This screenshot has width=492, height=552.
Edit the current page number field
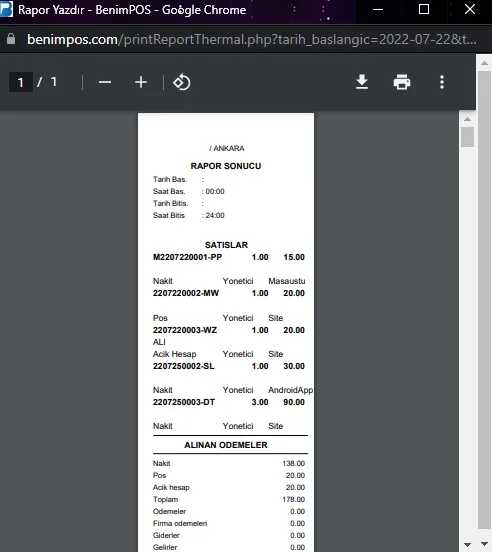tap(21, 82)
